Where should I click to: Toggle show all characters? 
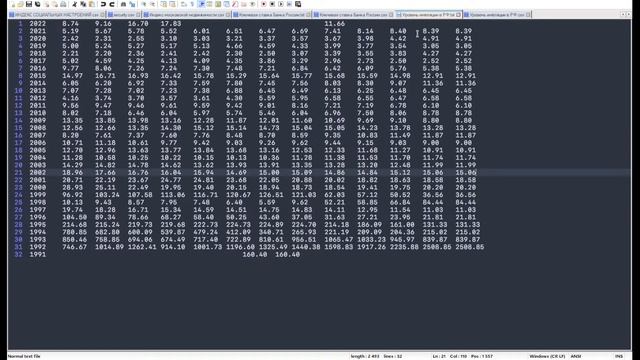[x=192, y=4]
